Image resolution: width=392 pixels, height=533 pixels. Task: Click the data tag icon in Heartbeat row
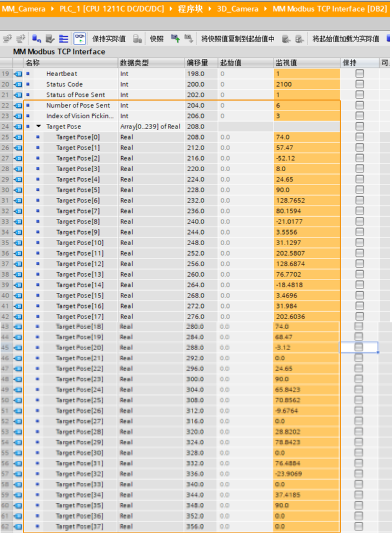(x=18, y=74)
